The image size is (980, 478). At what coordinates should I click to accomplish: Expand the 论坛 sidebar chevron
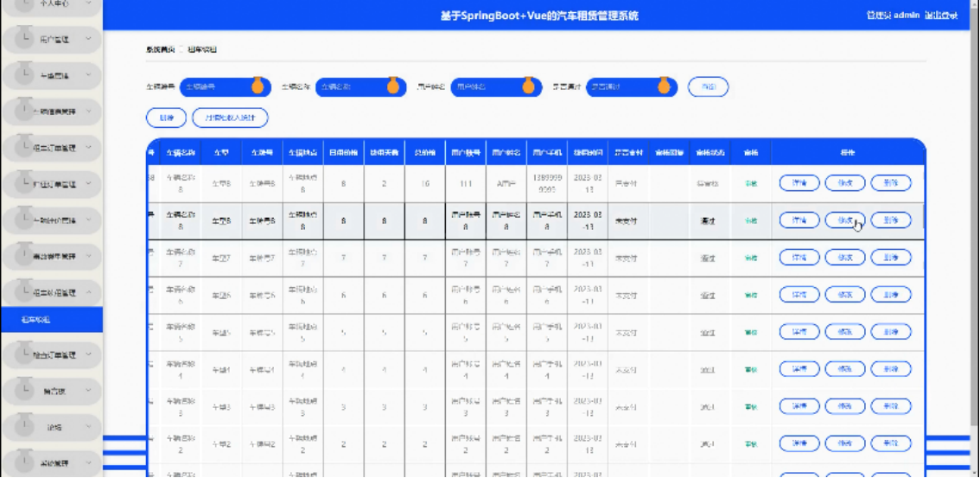(x=88, y=427)
